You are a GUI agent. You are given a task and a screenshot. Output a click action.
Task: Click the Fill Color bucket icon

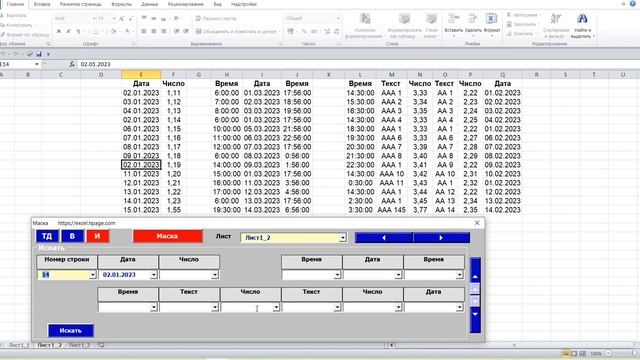(x=113, y=31)
